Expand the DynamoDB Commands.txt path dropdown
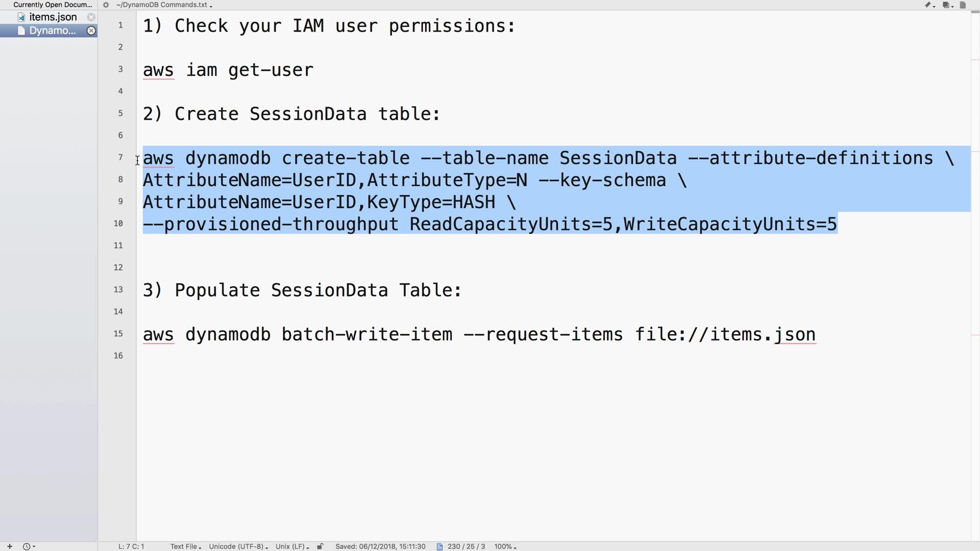The height and width of the screenshot is (551, 980). point(163,5)
